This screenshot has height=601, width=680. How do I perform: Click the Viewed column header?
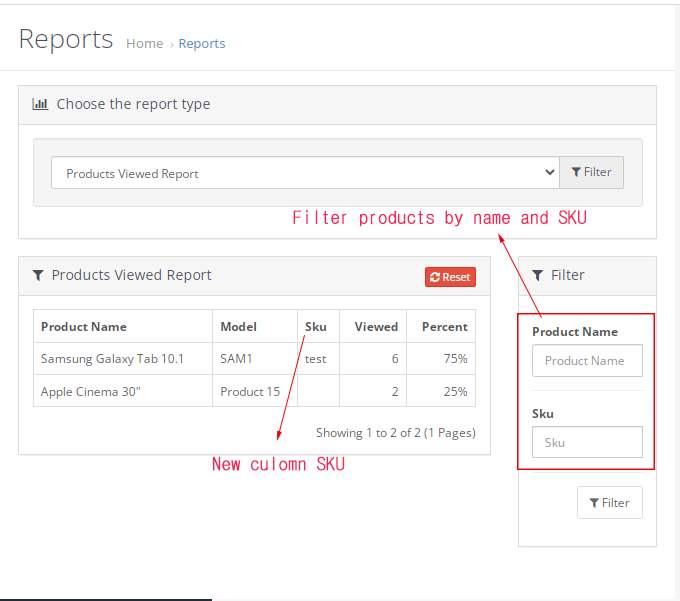tap(376, 327)
